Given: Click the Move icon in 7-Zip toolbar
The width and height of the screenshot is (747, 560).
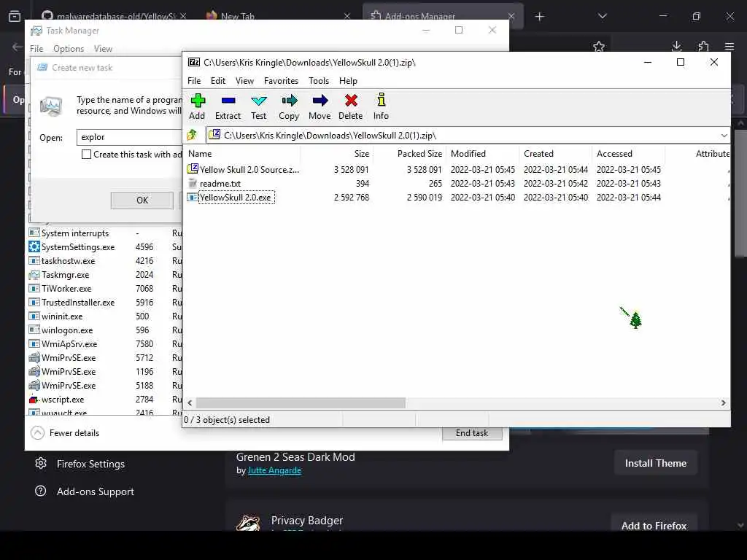Looking at the screenshot, I should [x=320, y=101].
